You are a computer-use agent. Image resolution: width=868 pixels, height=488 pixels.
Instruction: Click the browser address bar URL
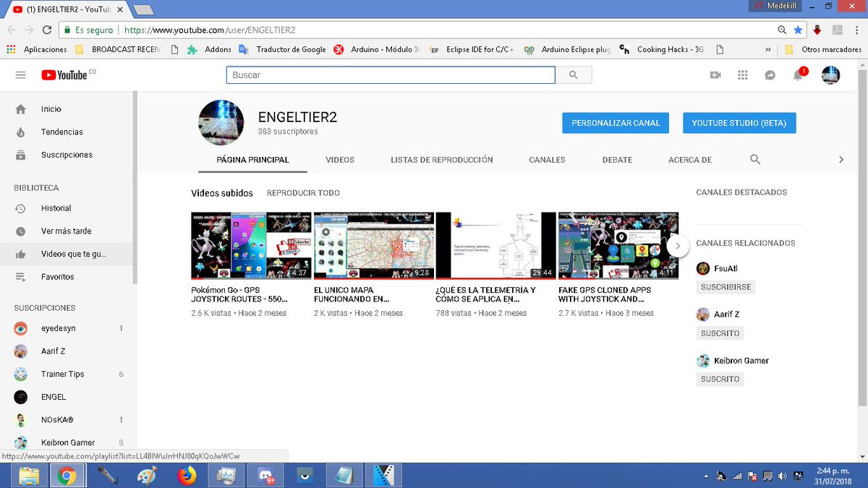[x=210, y=30]
